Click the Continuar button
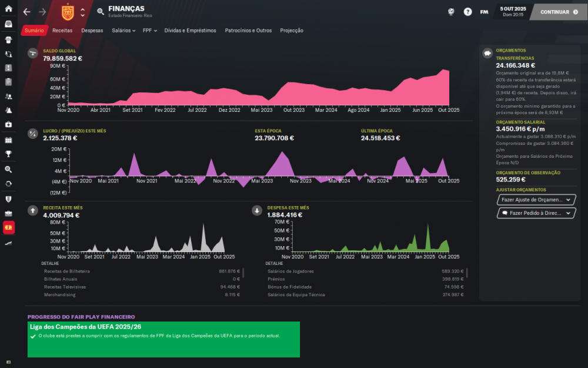588x368 pixels. click(x=559, y=12)
